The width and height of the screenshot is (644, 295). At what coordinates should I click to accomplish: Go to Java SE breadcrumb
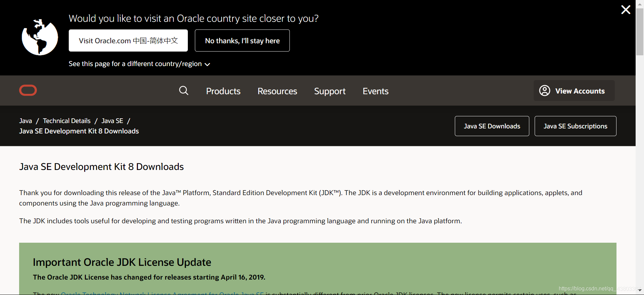[x=112, y=121]
